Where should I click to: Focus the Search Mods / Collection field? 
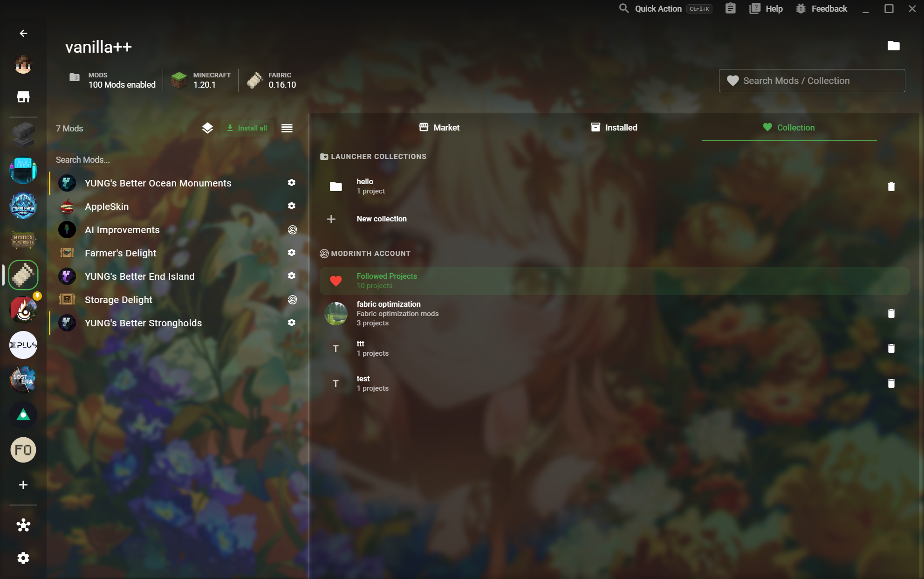[x=812, y=81]
